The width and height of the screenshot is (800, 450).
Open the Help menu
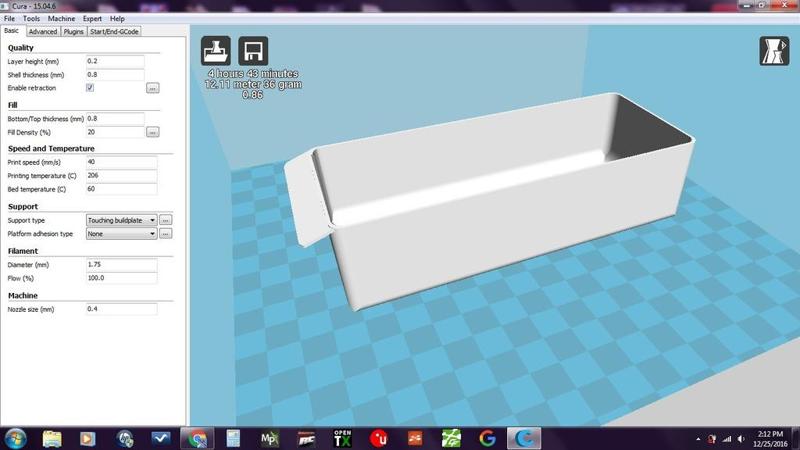pos(117,18)
